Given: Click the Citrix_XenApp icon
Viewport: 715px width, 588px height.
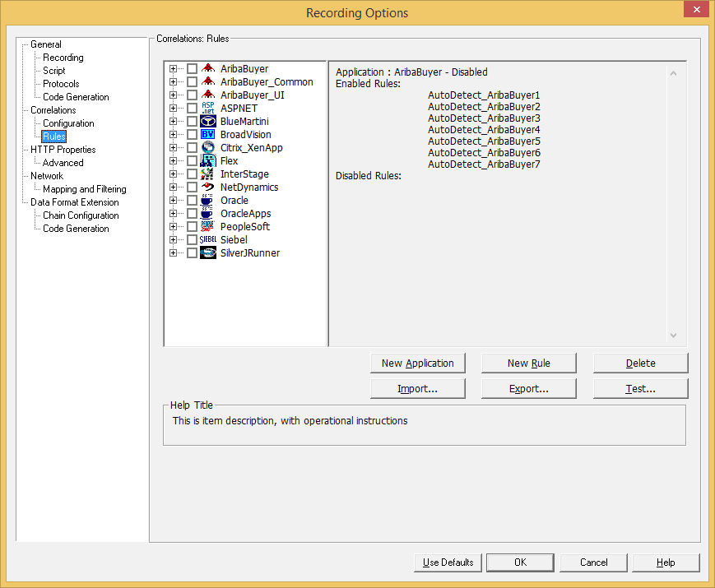Looking at the screenshot, I should coord(208,148).
